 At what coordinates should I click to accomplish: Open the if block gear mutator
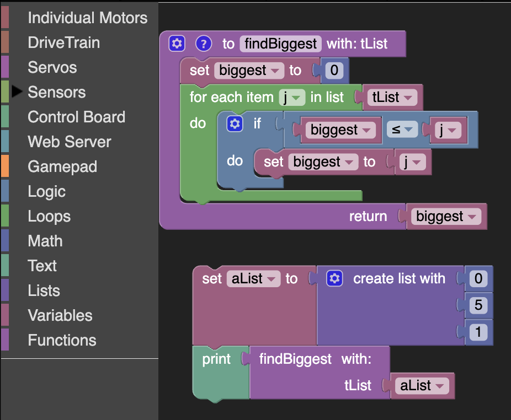tap(235, 123)
